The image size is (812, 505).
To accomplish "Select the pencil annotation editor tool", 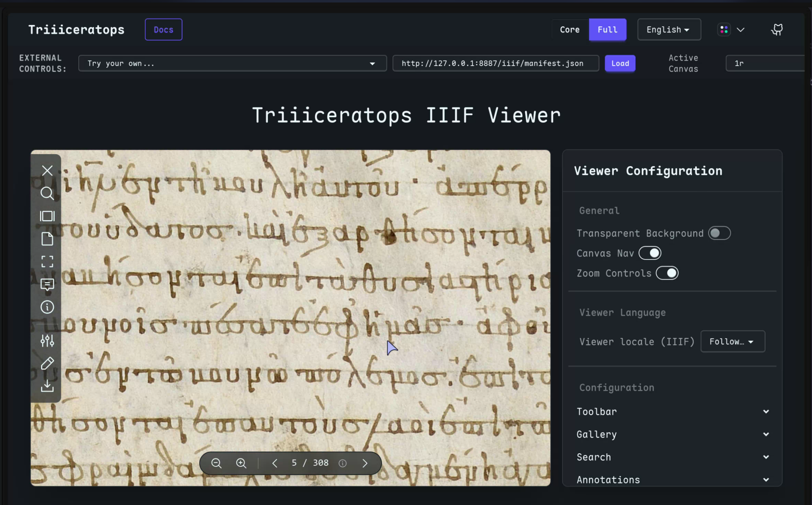I will click(47, 363).
